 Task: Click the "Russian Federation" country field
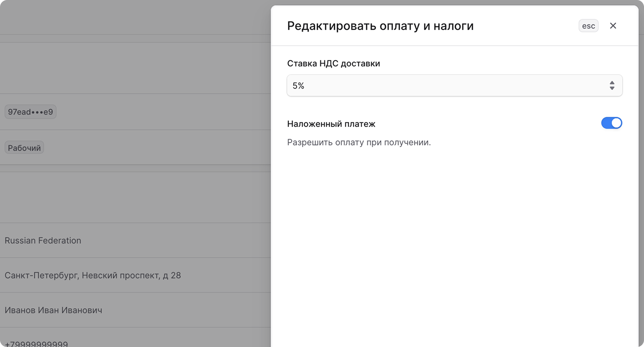tap(43, 240)
